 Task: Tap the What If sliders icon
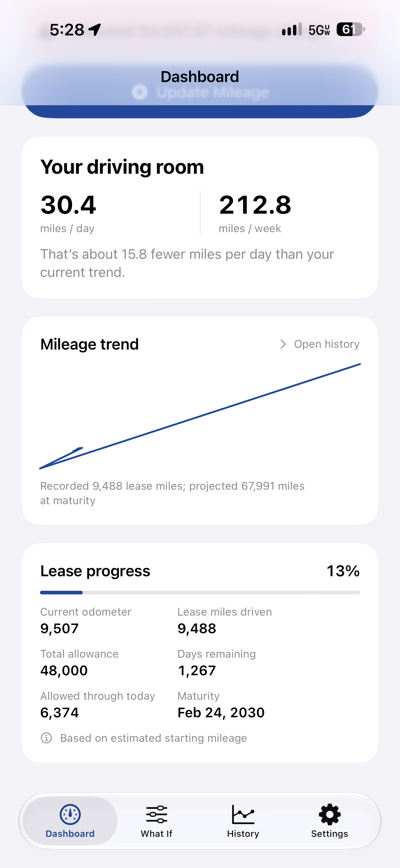click(x=156, y=814)
